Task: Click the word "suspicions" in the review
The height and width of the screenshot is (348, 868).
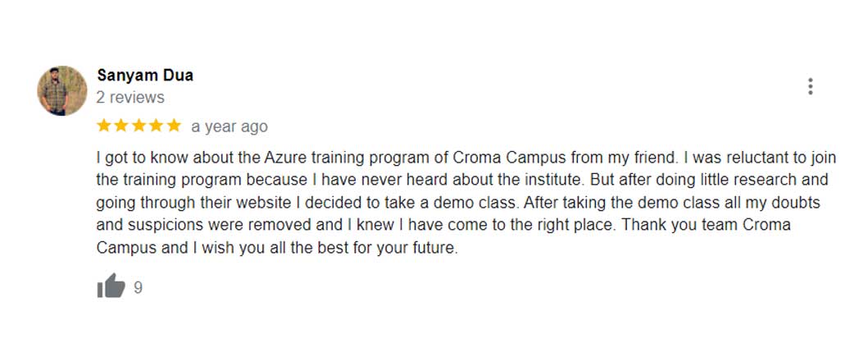Action: point(161,225)
